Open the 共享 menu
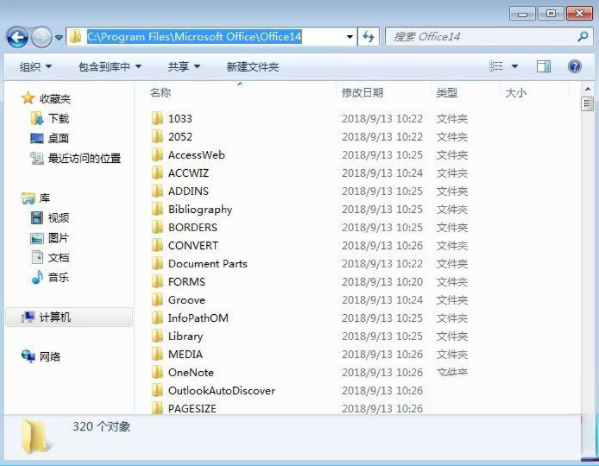Image resolution: width=599 pixels, height=466 pixels. click(184, 67)
